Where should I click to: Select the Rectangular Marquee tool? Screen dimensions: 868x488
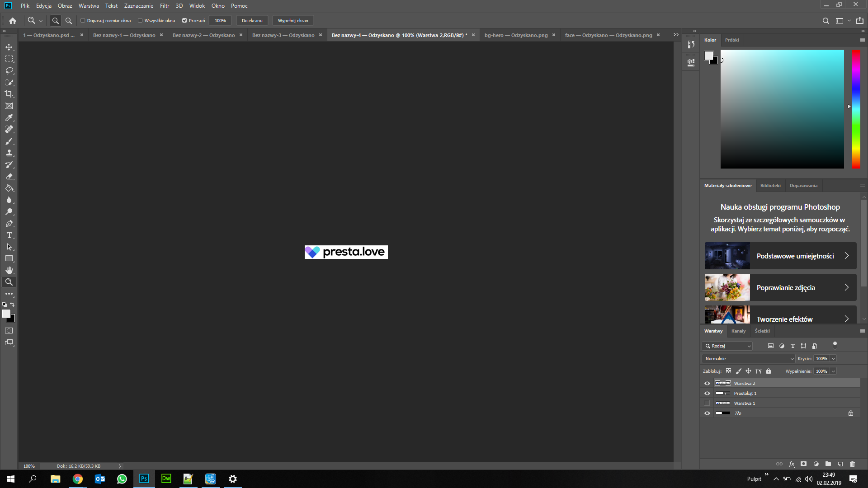[x=9, y=59]
